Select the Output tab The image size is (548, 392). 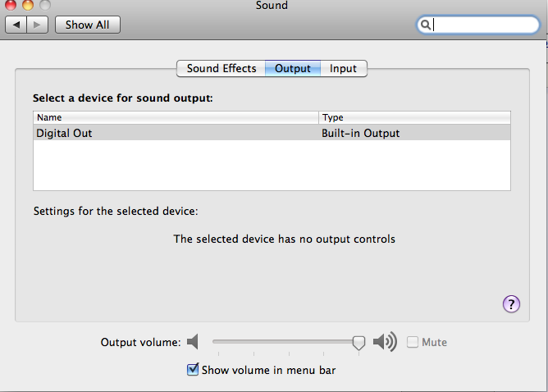pos(293,69)
